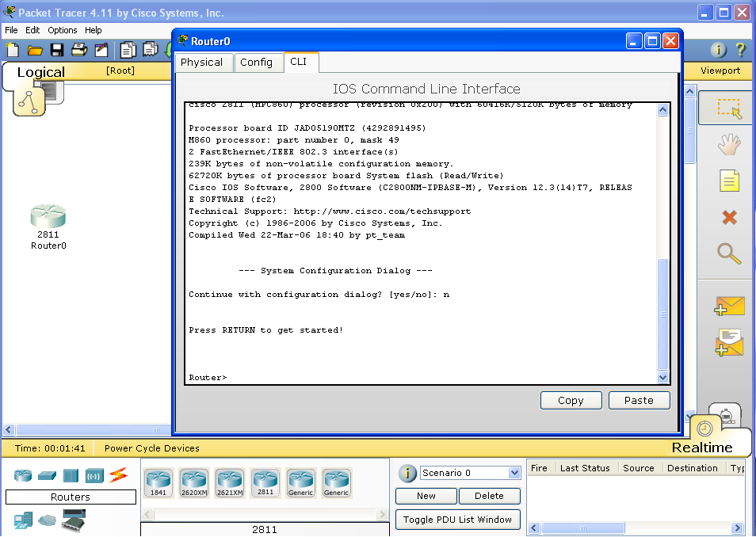Pick the 2621XM router model
The width and height of the screenshot is (756, 537).
coord(230,482)
